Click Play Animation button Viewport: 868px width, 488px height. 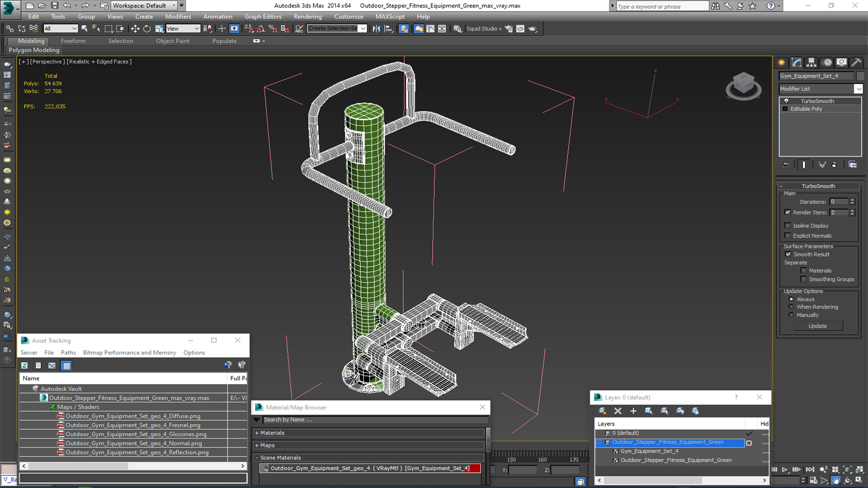pyautogui.click(x=785, y=470)
